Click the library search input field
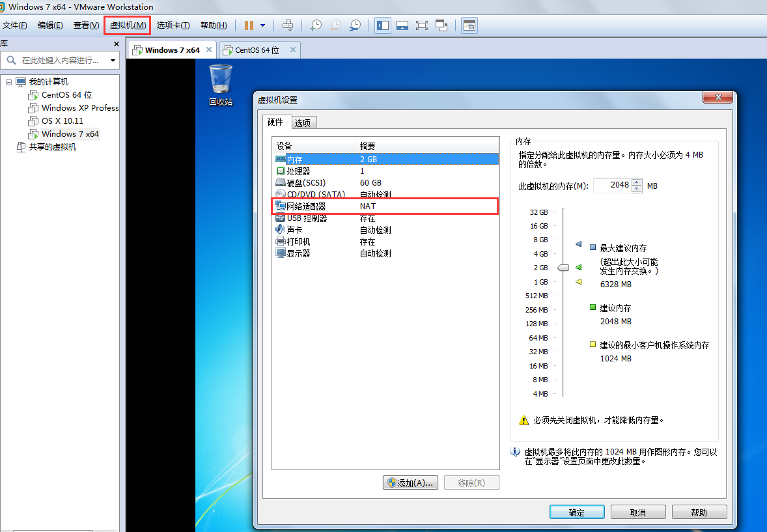Viewport: 767px width, 532px height. [60, 60]
